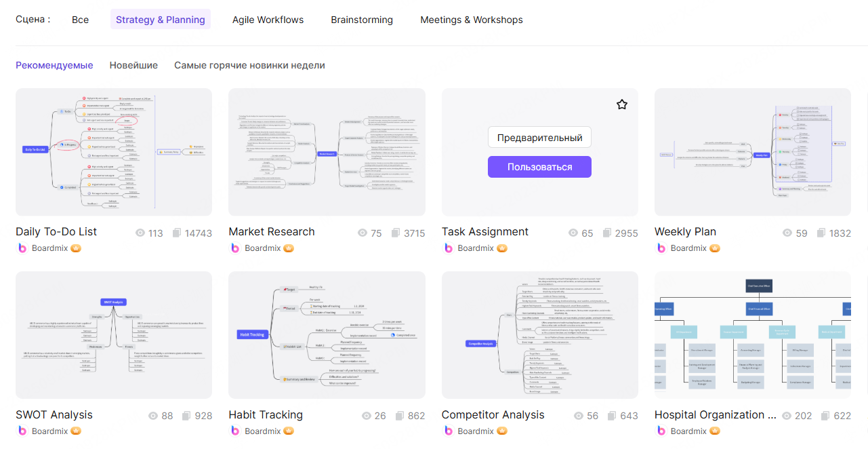Click Boardmix author name under Habit Tracking
This screenshot has height=449, width=868.
click(x=264, y=431)
